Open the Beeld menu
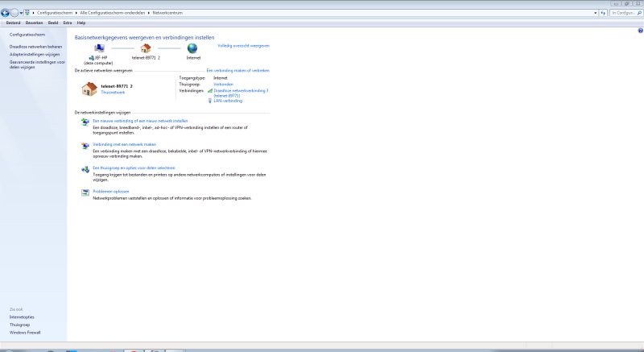 (x=52, y=23)
